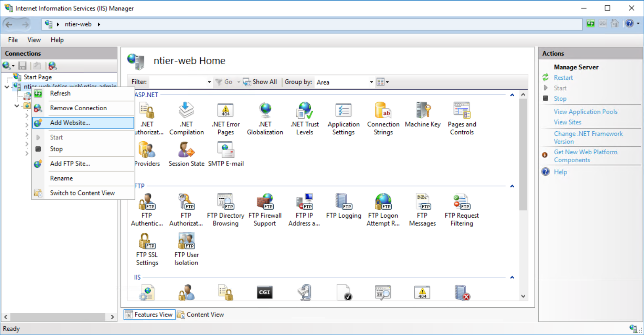Open the Group by Area dropdown
The width and height of the screenshot is (644, 335).
[x=371, y=82]
